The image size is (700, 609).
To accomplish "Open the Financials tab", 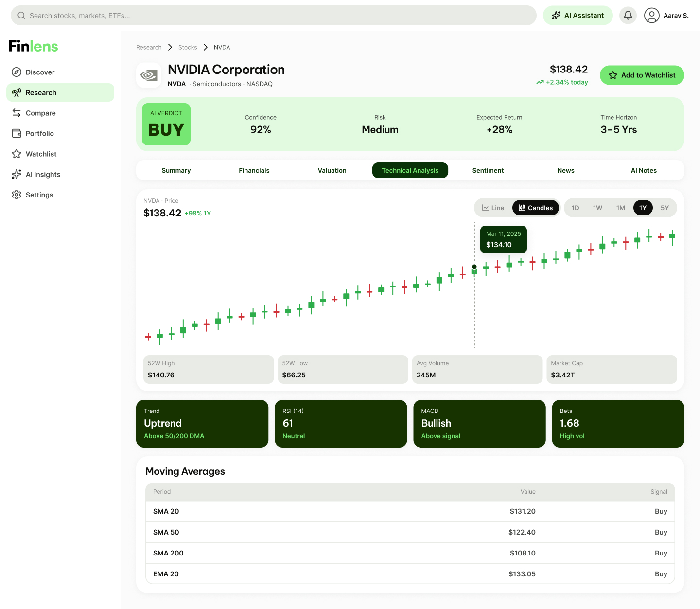I will tap(254, 170).
